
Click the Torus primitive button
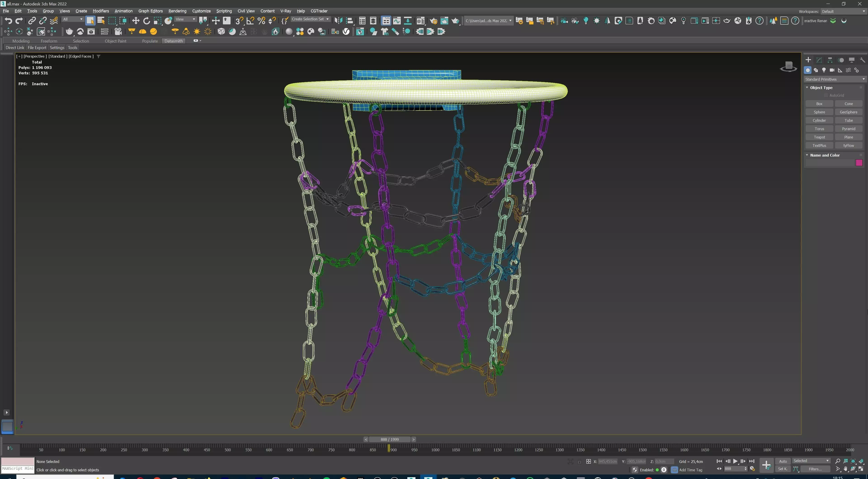tap(819, 129)
